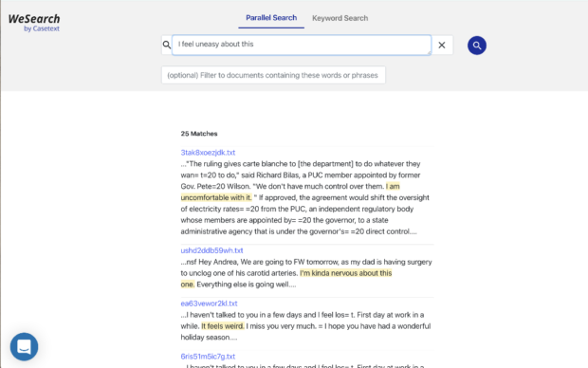Open the chat support bubble
588x368 pixels.
click(24, 346)
